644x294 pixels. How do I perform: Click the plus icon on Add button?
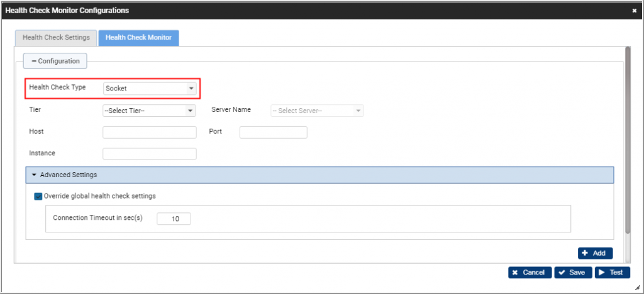pos(585,253)
